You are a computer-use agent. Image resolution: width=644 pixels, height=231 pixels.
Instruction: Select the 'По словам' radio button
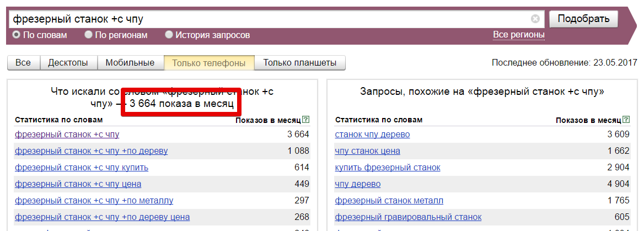tap(17, 35)
